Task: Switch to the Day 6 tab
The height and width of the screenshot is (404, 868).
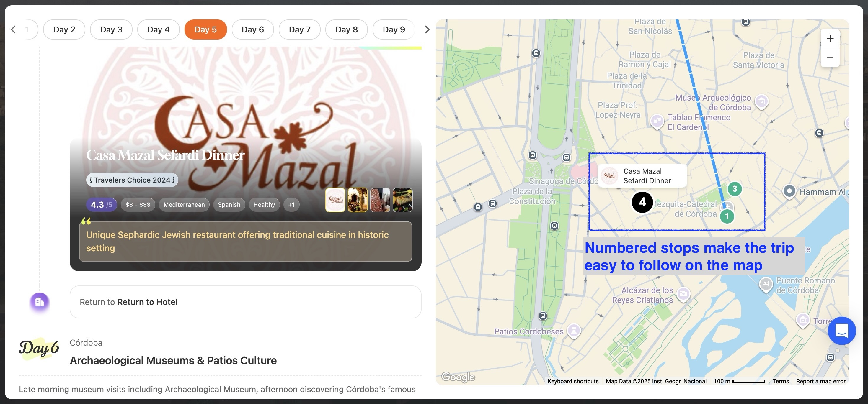Action: pos(253,29)
